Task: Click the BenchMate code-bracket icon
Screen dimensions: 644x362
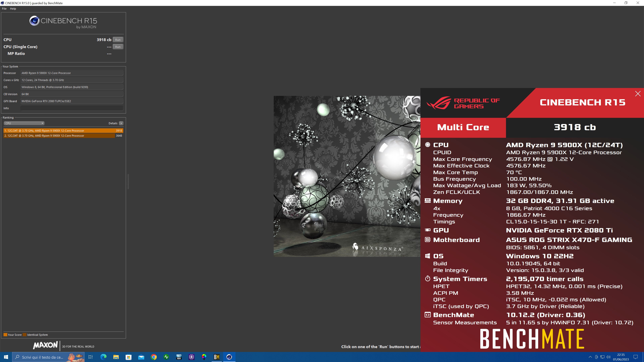Action: point(428,315)
